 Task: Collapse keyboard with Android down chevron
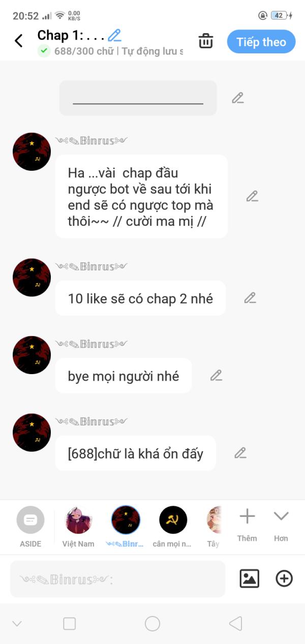(17, 624)
